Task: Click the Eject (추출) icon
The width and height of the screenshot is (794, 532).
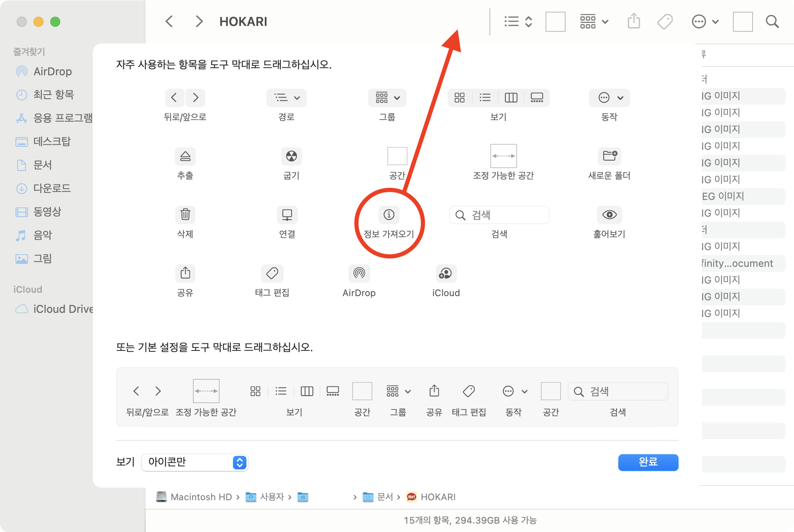Action: coord(185,156)
